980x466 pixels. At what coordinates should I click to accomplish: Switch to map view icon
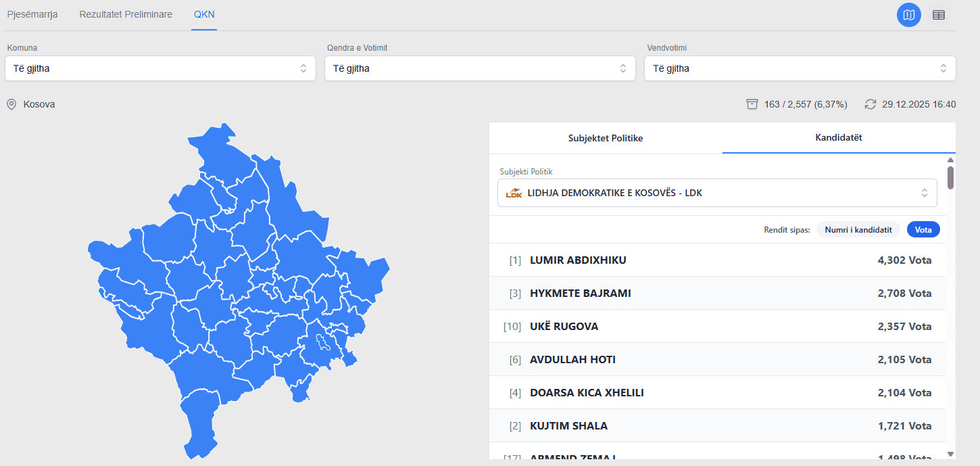pyautogui.click(x=908, y=15)
